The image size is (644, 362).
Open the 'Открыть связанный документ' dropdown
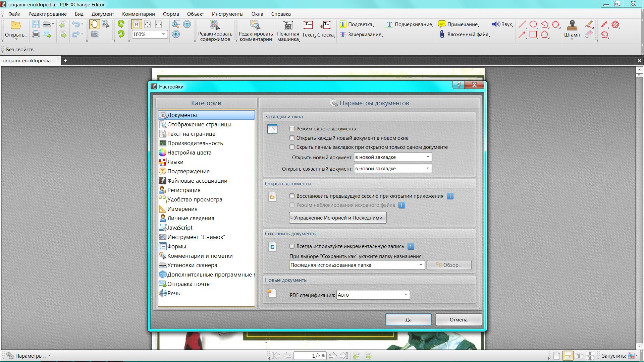click(393, 169)
